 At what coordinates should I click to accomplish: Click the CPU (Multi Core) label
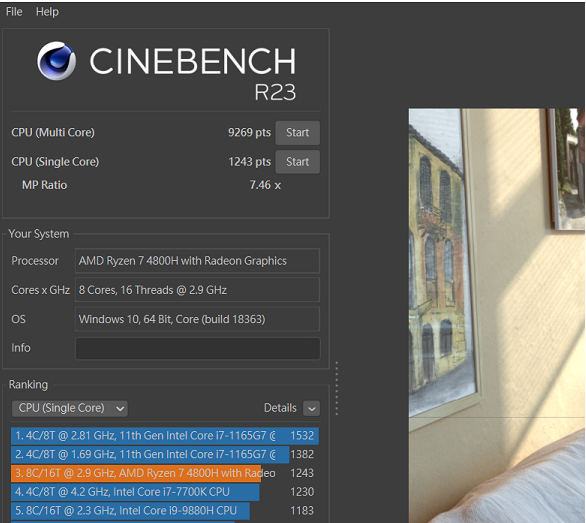point(53,132)
